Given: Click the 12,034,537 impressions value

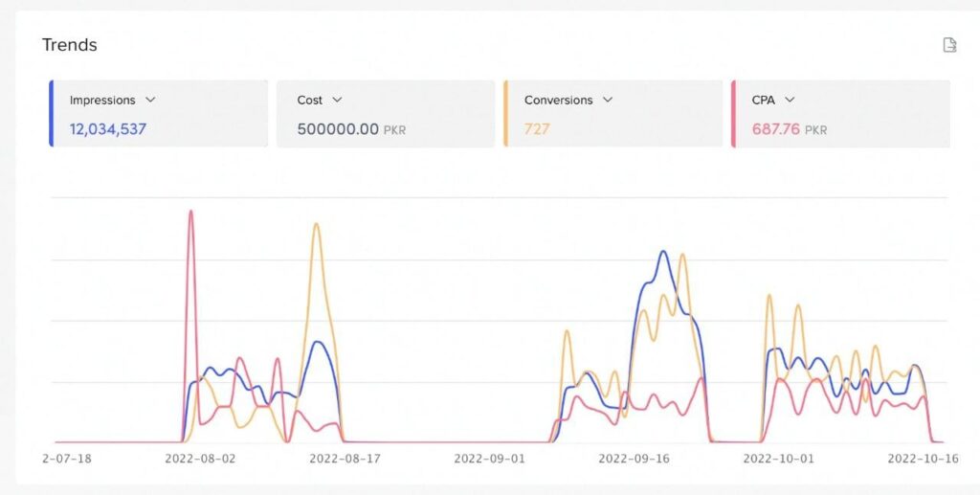Looking at the screenshot, I should (108, 128).
